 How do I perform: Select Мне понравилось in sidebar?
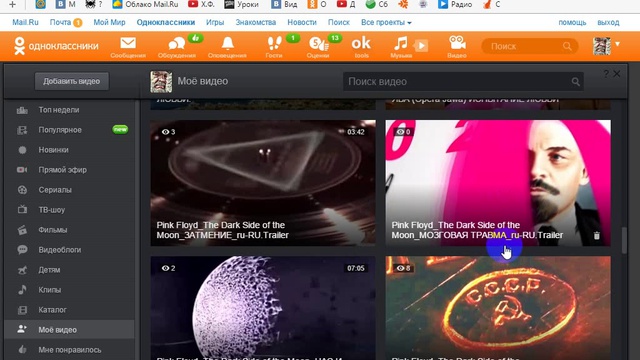69,350
